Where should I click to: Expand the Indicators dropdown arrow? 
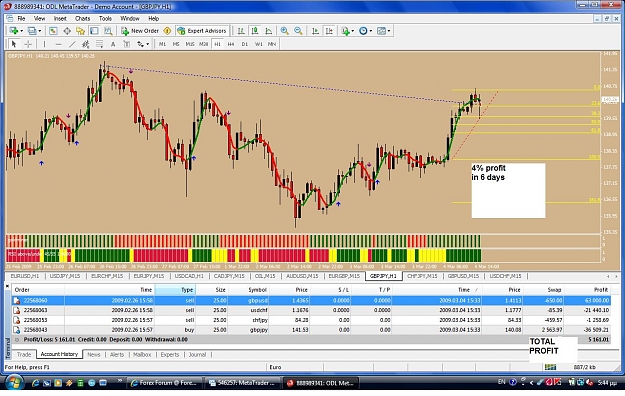click(352, 31)
